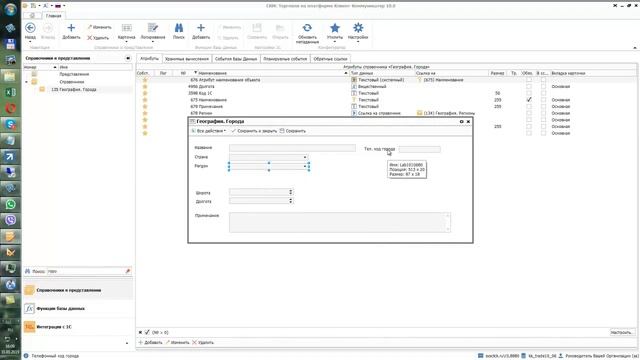Click the Обновить метаданные refresh icon
The height and width of the screenshot is (360, 640).
[307, 28]
